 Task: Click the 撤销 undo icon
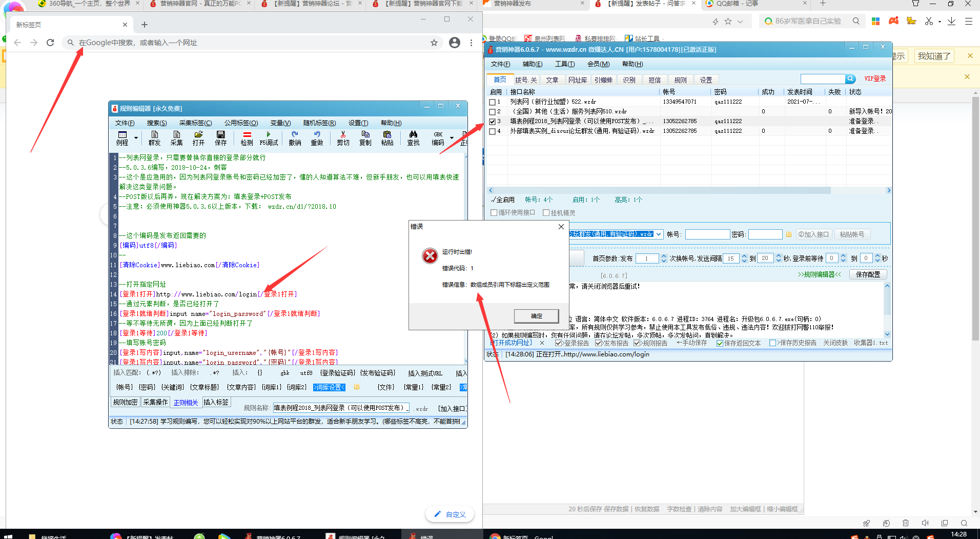point(295,138)
